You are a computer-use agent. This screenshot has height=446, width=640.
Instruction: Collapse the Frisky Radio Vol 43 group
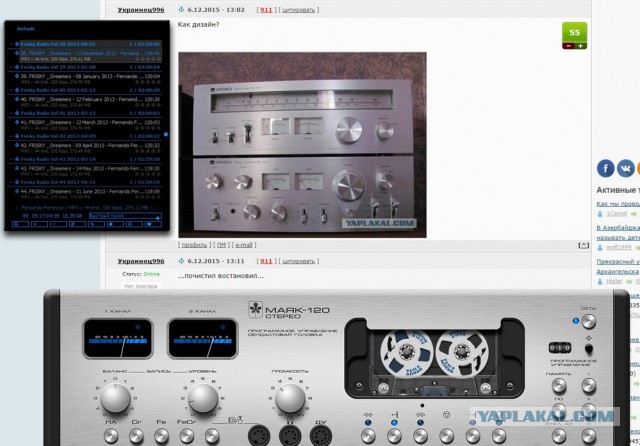point(11,159)
